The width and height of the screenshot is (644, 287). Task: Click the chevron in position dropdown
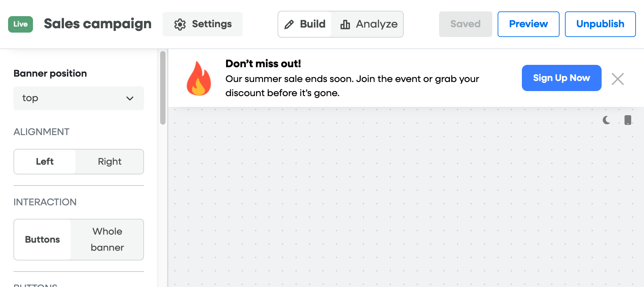(130, 98)
